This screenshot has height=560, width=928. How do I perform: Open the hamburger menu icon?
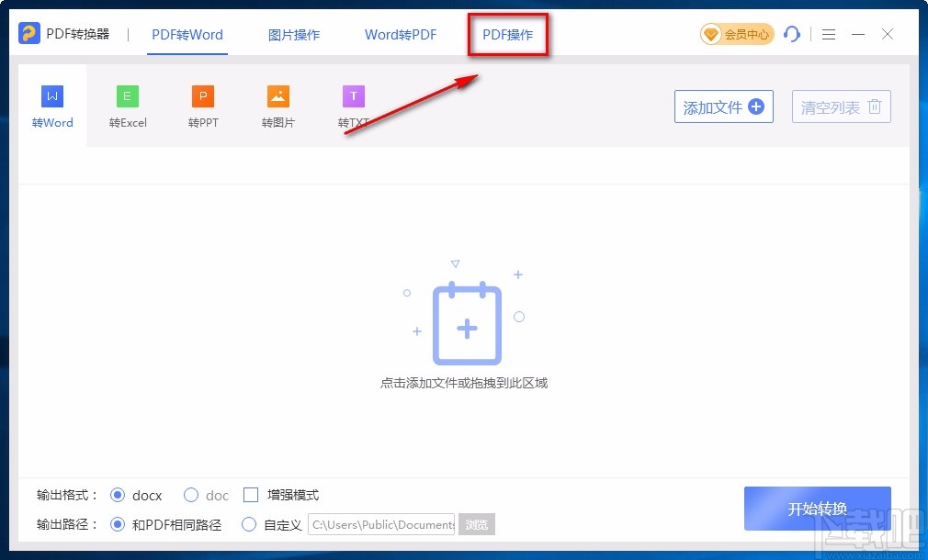click(828, 34)
